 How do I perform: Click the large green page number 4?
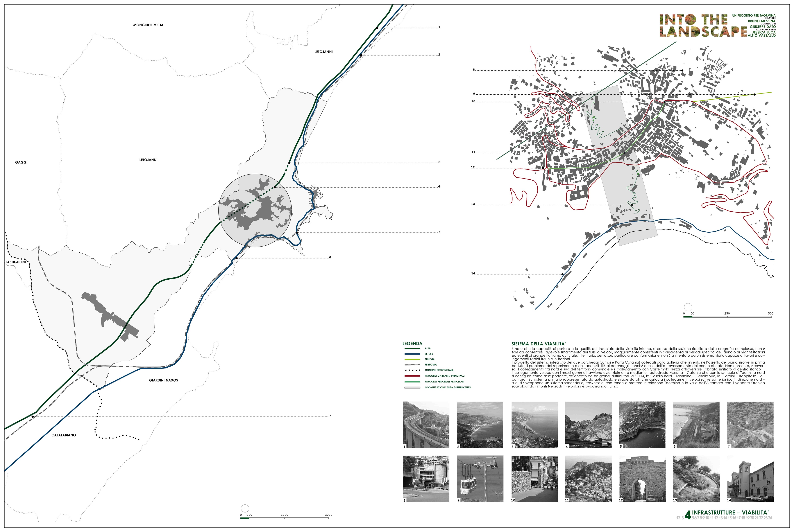(688, 515)
